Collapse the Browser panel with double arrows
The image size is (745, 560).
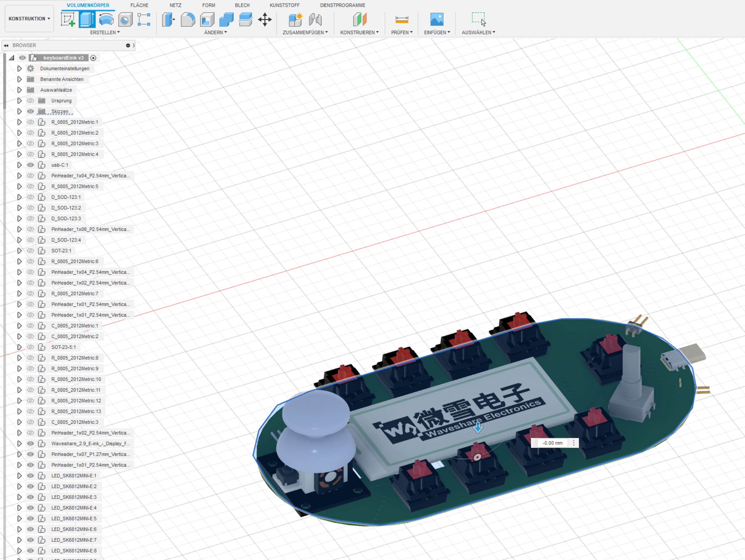click(6, 46)
